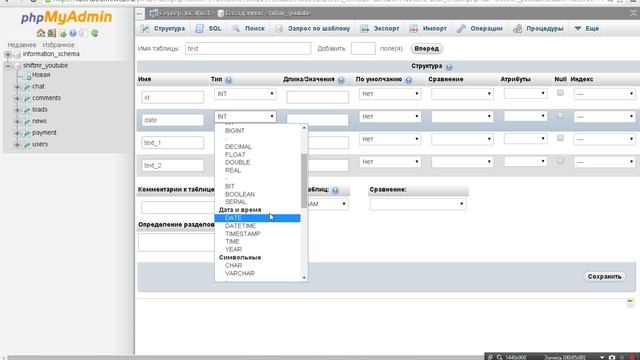Expand the information_schema database node

click(x=8, y=54)
